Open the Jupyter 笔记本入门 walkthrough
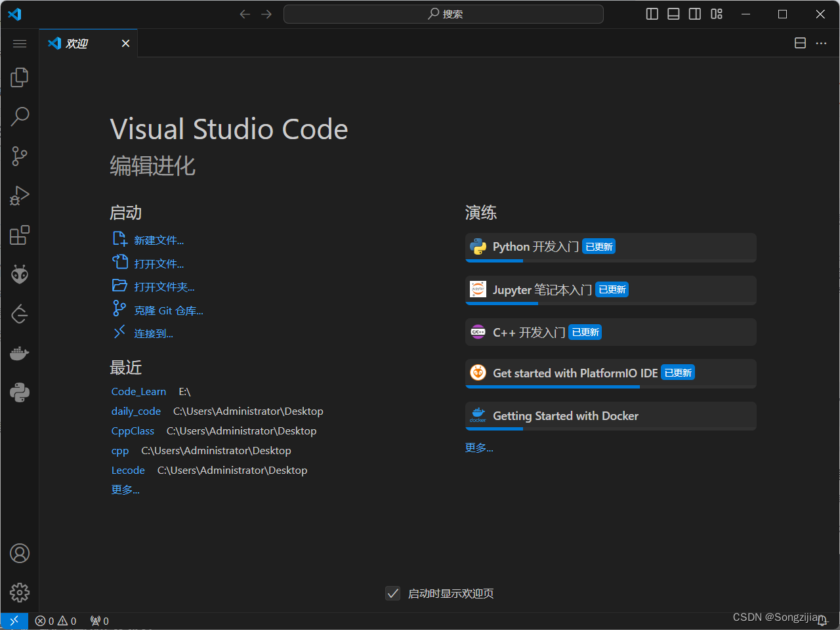 610,290
